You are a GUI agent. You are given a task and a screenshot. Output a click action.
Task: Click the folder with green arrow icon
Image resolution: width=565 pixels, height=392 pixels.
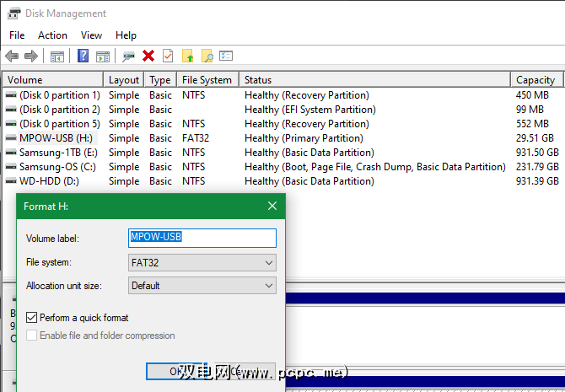pyautogui.click(x=188, y=56)
